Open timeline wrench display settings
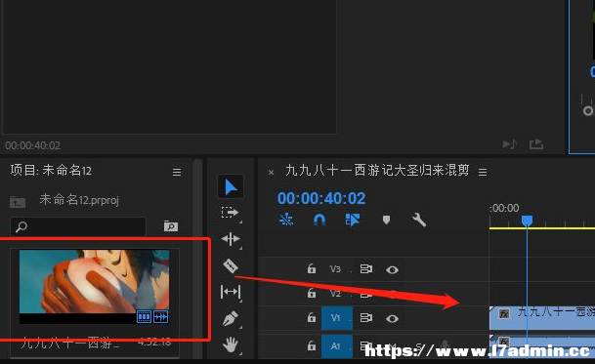 [419, 220]
